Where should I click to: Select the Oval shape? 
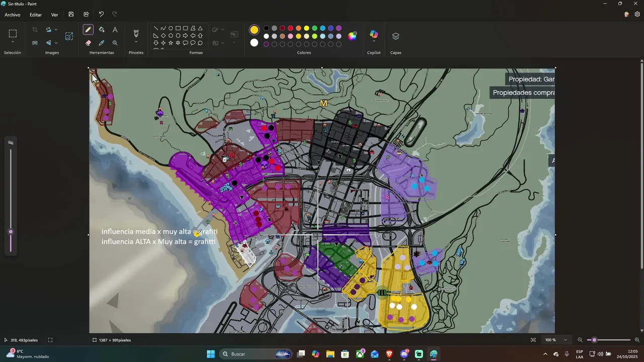(171, 29)
